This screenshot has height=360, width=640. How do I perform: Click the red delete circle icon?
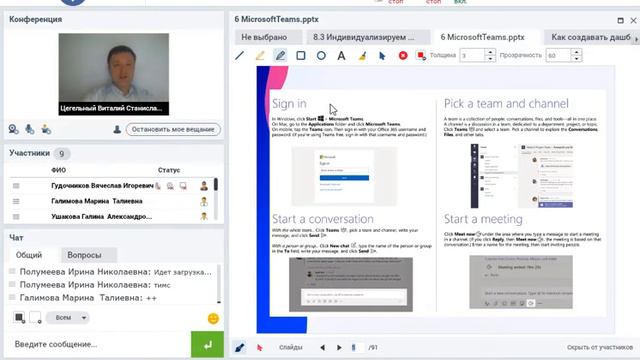(x=403, y=56)
